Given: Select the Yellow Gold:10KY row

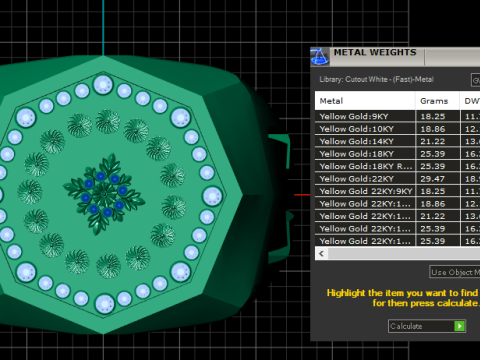Looking at the screenshot, I should pyautogui.click(x=397, y=129).
